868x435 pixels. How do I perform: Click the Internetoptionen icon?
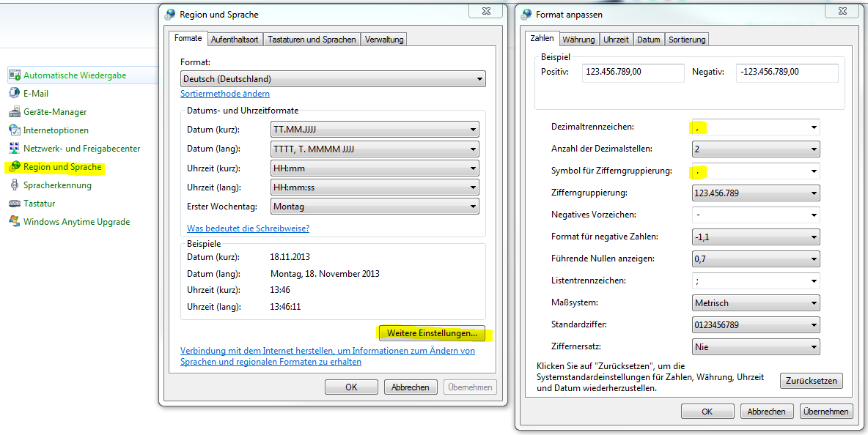15,130
